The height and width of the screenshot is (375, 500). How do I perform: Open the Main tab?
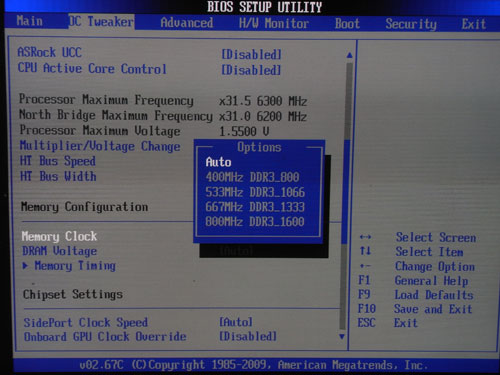(x=30, y=21)
